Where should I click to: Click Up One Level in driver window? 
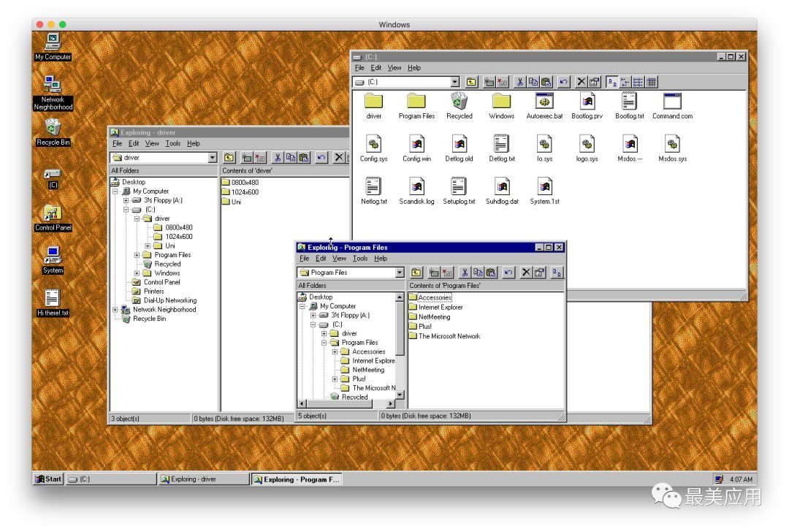229,157
